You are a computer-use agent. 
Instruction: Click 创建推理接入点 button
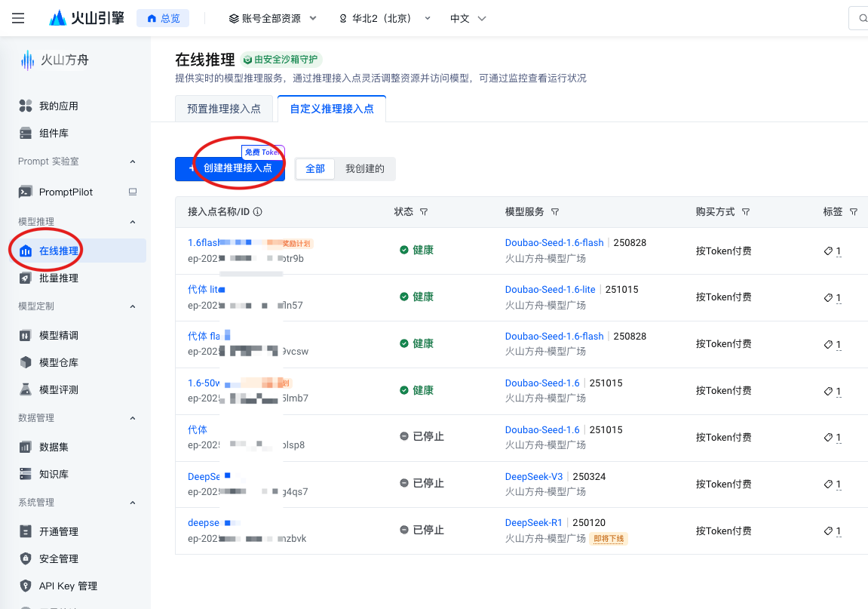tap(230, 168)
